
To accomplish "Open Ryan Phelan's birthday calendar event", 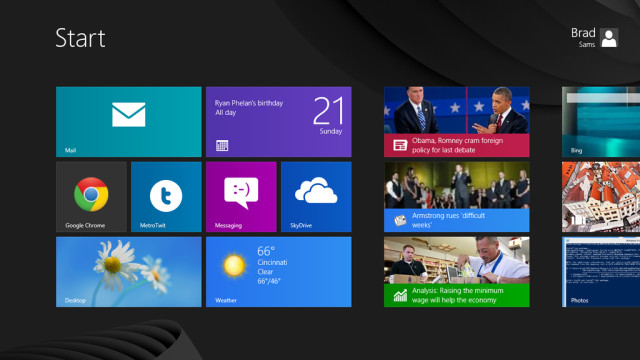I will (249, 108).
